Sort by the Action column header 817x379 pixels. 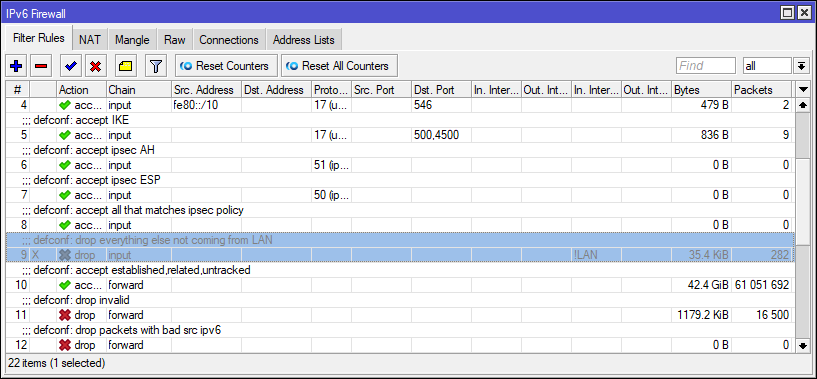[x=81, y=90]
